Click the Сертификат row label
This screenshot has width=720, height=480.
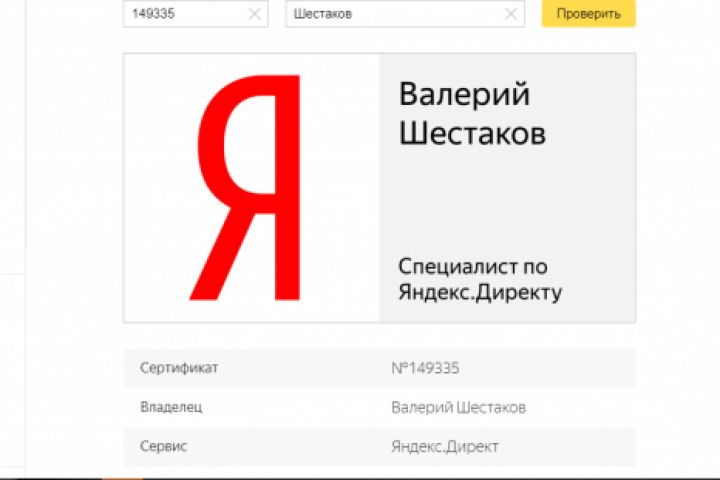179,368
